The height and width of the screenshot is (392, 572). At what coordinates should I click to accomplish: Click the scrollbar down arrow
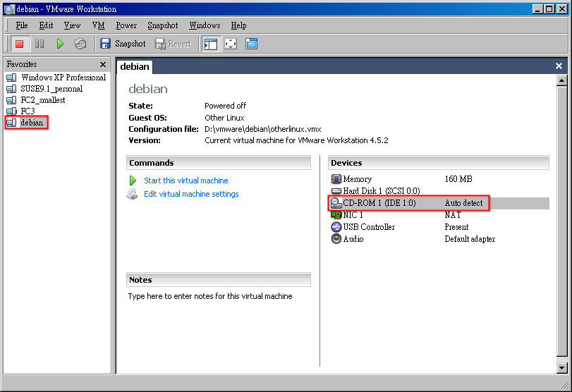click(562, 367)
